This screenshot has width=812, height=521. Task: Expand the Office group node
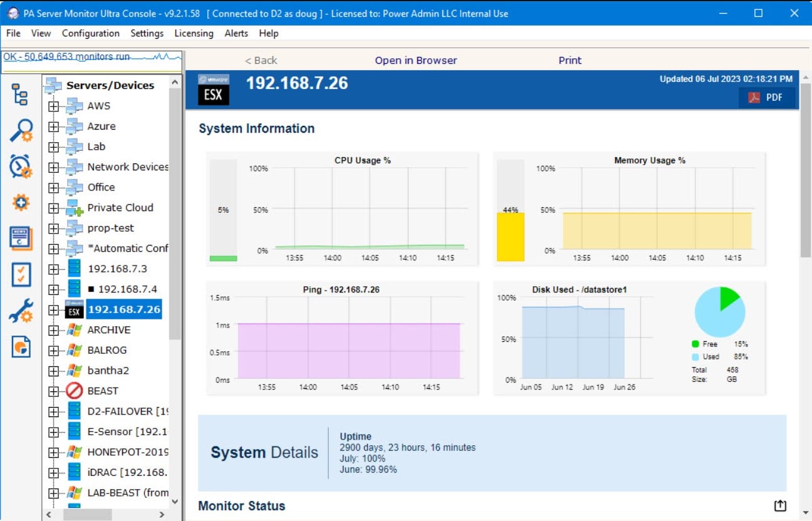pos(53,188)
